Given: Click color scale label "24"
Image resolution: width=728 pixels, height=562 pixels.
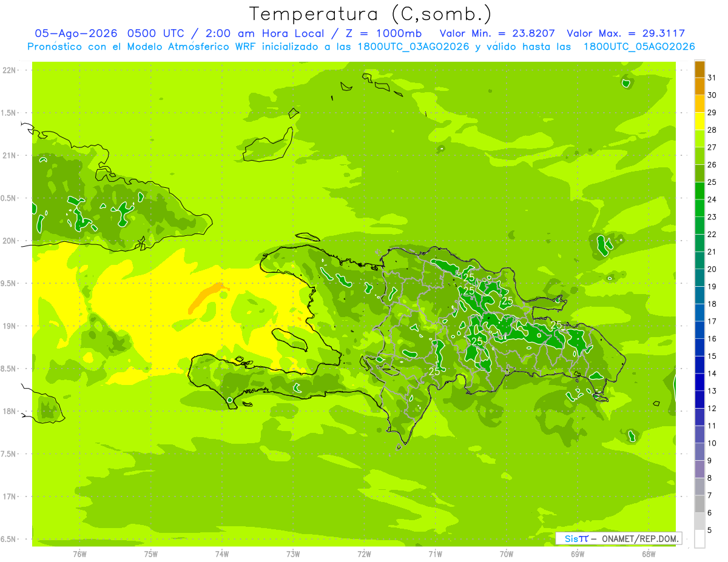Looking at the screenshot, I should [x=712, y=199].
